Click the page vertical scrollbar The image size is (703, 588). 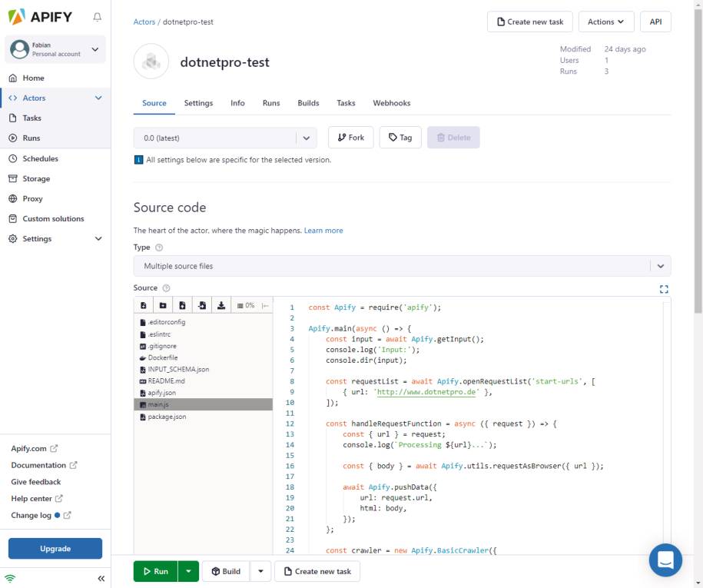point(698,161)
